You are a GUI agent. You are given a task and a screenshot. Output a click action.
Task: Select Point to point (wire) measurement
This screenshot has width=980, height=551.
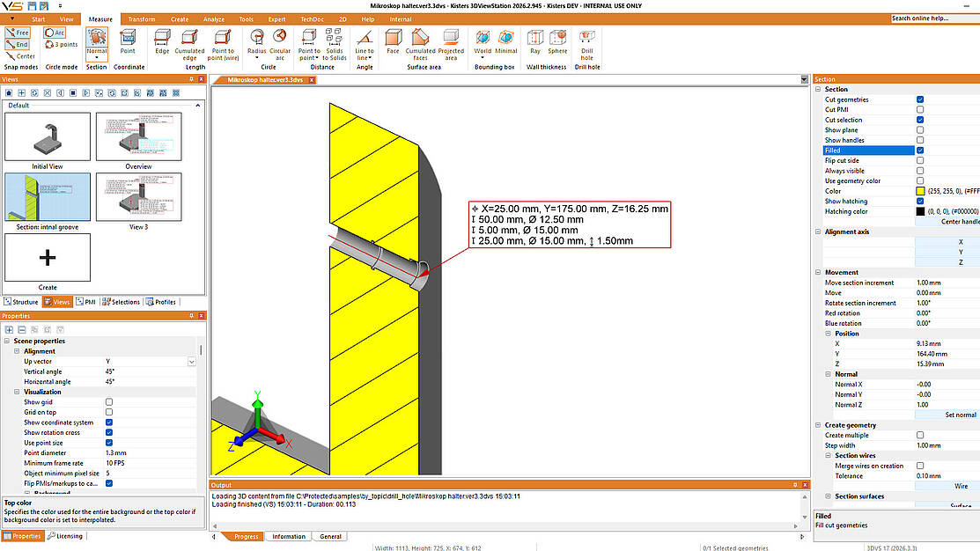point(223,44)
